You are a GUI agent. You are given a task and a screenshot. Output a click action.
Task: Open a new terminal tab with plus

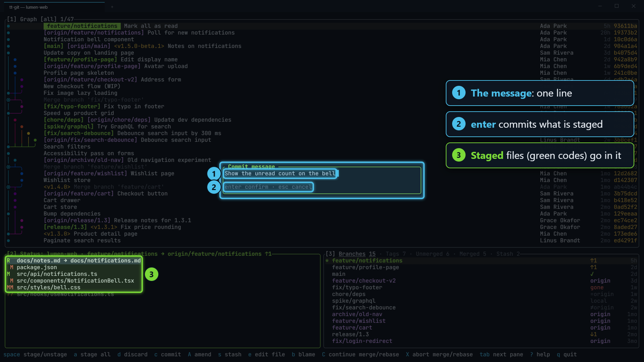[112, 7]
